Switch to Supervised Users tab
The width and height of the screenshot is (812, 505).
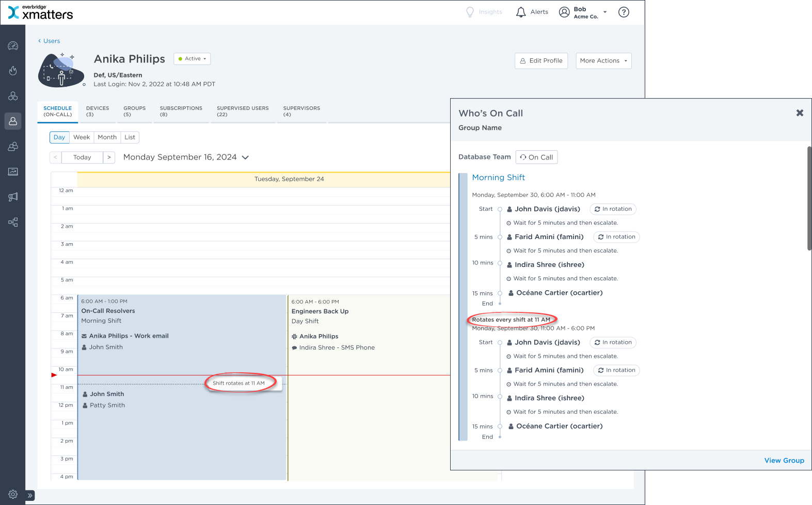(x=243, y=112)
